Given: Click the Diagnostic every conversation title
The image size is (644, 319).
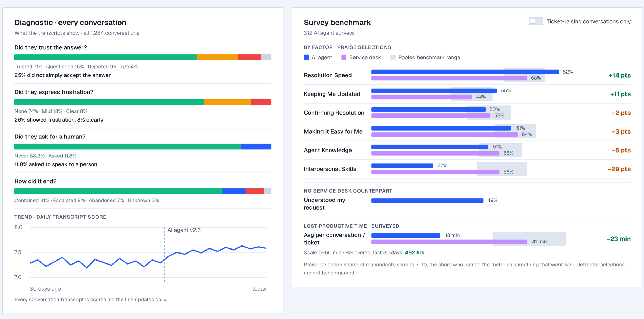Looking at the screenshot, I should [70, 23].
